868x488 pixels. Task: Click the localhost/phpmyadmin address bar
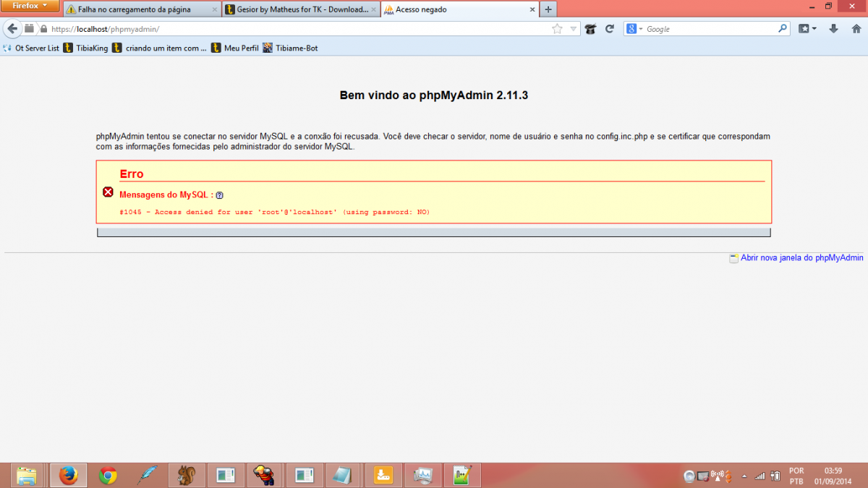click(x=297, y=29)
